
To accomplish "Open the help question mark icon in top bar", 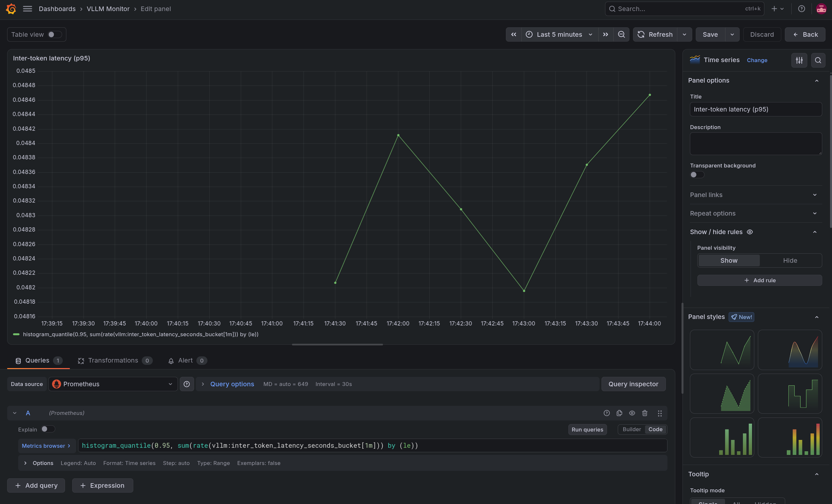I will pos(801,9).
